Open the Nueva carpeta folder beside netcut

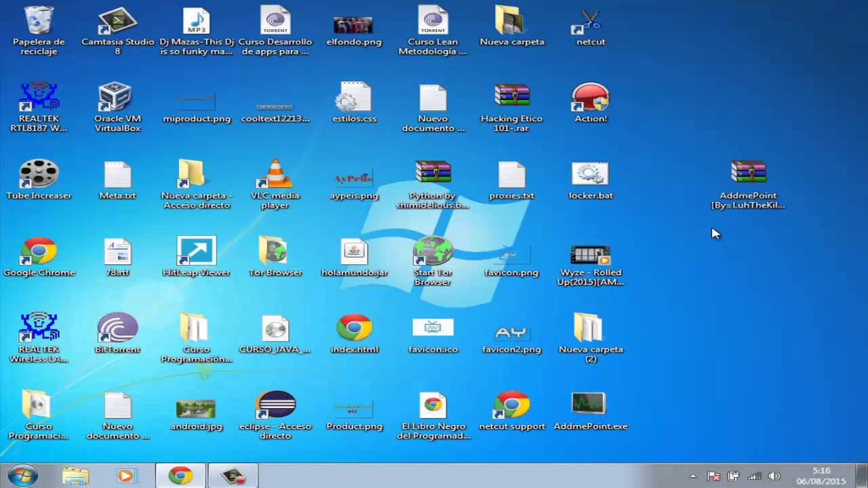click(x=509, y=21)
